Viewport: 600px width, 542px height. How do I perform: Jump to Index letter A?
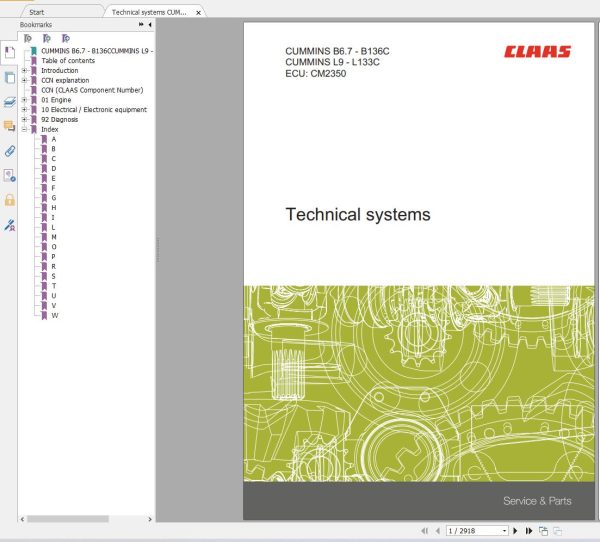54,139
